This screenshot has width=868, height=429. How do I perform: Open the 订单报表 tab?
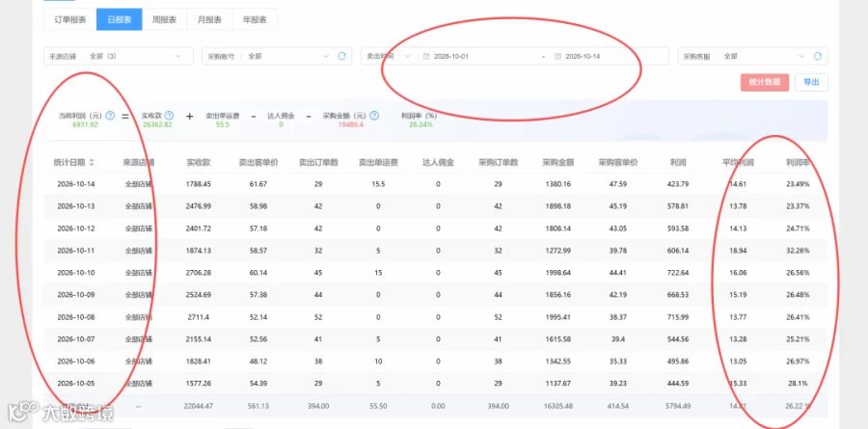coord(69,19)
